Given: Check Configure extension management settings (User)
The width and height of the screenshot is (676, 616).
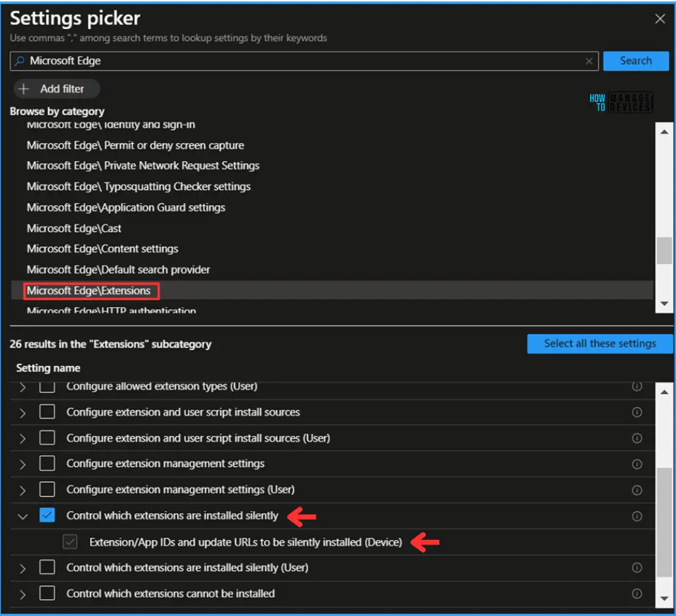Looking at the screenshot, I should point(47,489).
